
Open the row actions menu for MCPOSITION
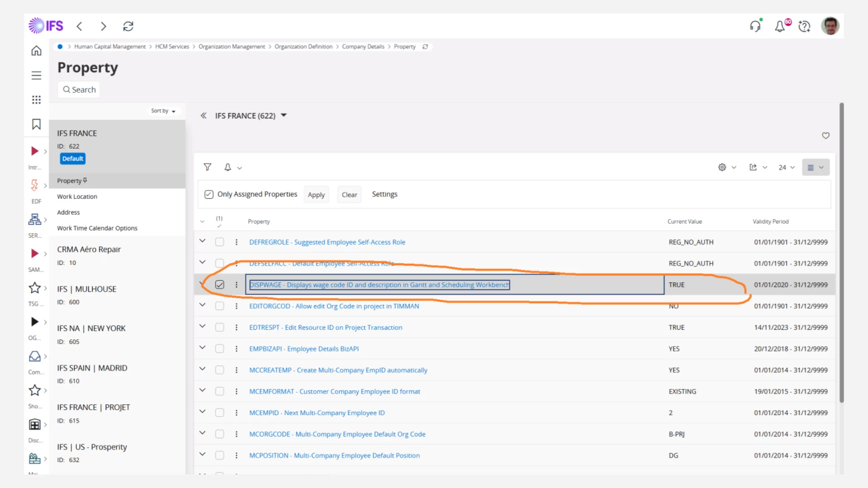(236, 455)
